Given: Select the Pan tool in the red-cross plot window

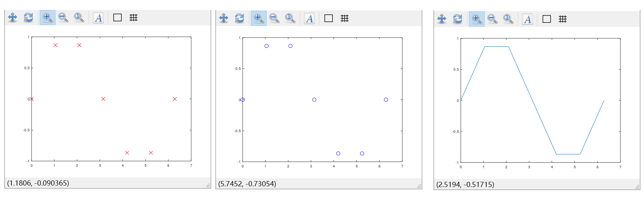Looking at the screenshot, I should point(13,17).
